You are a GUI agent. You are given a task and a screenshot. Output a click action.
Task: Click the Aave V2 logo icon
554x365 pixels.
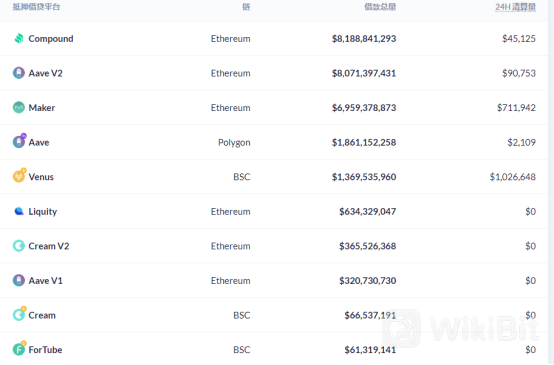[19, 73]
